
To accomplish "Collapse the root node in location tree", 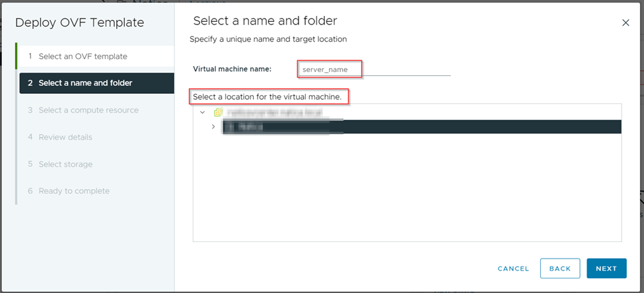I will (203, 112).
